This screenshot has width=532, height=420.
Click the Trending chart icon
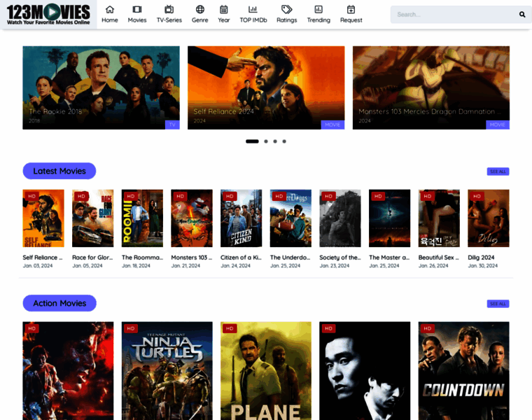pos(318,10)
